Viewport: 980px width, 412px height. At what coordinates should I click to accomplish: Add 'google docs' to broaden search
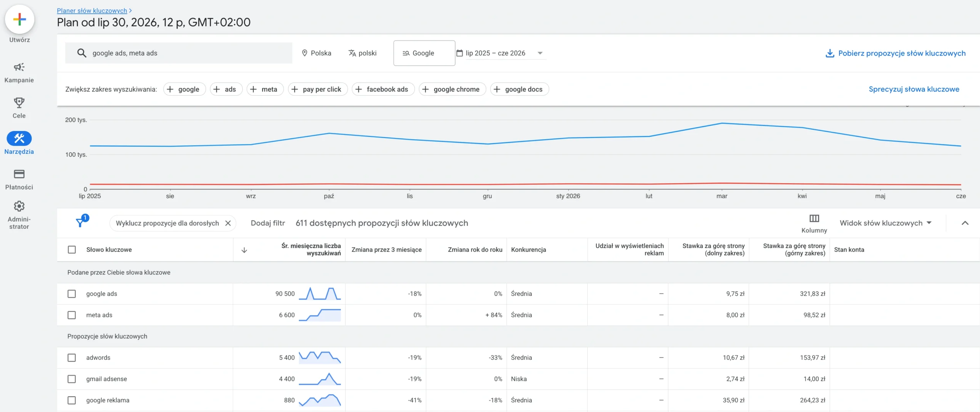coord(519,89)
